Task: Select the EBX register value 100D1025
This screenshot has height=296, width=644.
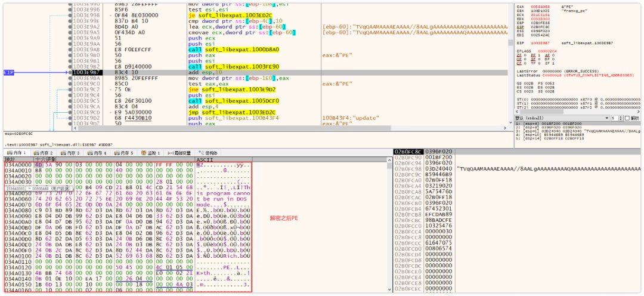Action: point(540,13)
